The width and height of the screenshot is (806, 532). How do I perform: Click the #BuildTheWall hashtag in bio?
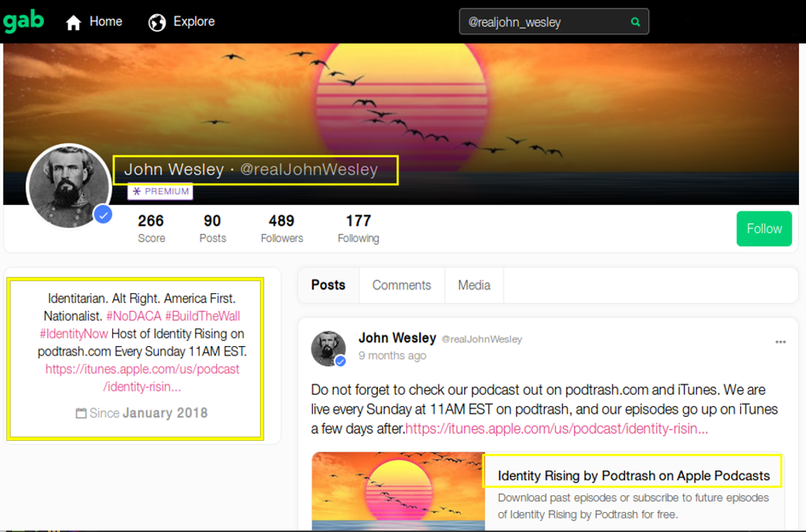click(202, 316)
